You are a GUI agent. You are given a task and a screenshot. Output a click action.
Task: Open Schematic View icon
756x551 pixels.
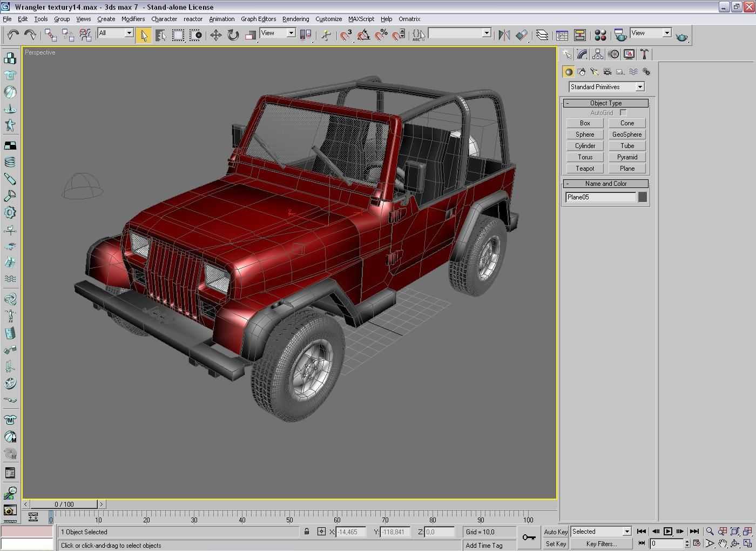tap(579, 35)
